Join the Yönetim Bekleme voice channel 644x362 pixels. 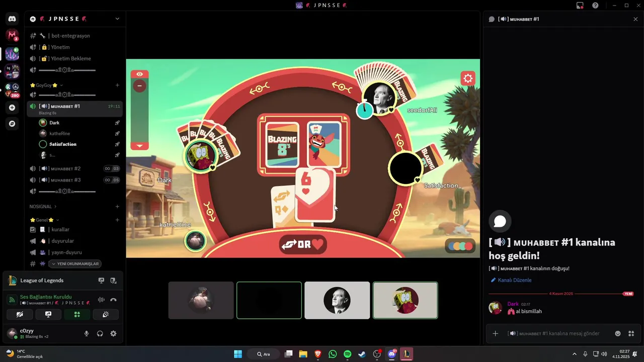click(x=75, y=58)
